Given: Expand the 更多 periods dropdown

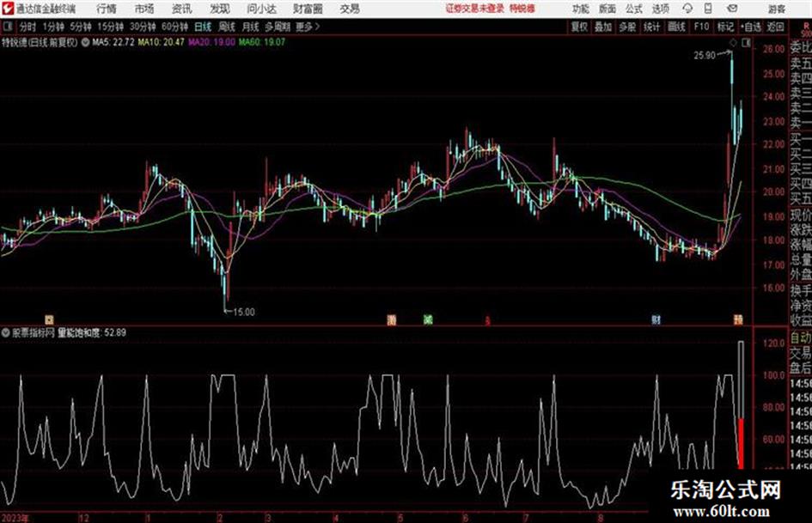Looking at the screenshot, I should tap(308, 27).
